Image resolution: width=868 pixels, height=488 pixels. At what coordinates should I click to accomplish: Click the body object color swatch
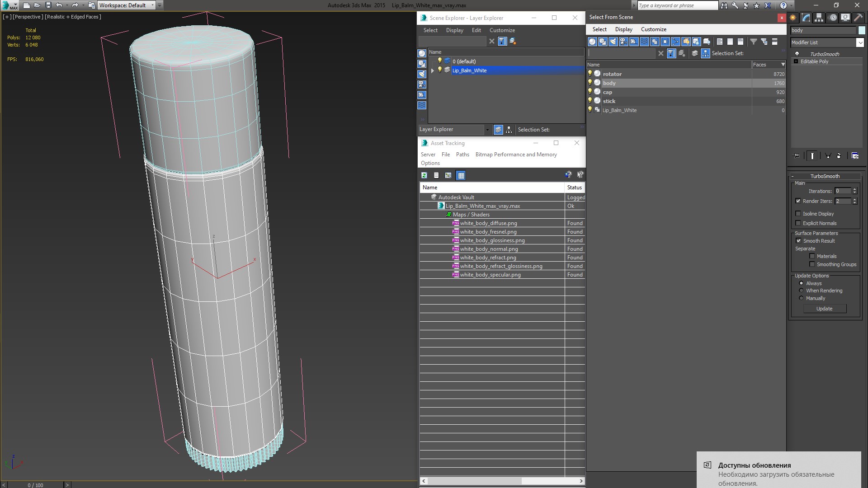pos(862,30)
